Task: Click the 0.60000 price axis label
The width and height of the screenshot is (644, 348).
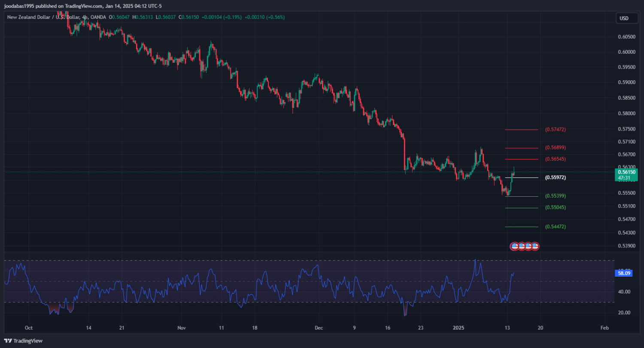Action: point(626,52)
